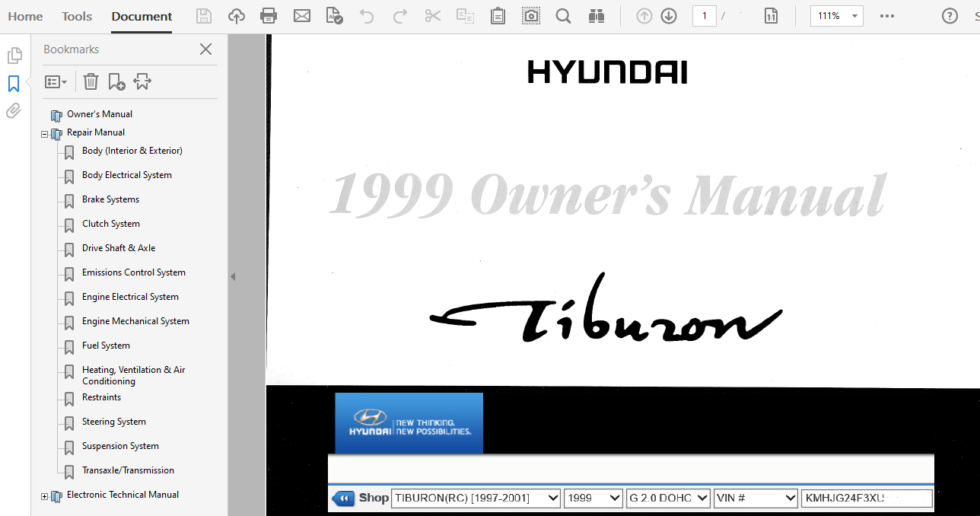Click the upload to cloud icon
The image size is (980, 516).
pos(237,16)
